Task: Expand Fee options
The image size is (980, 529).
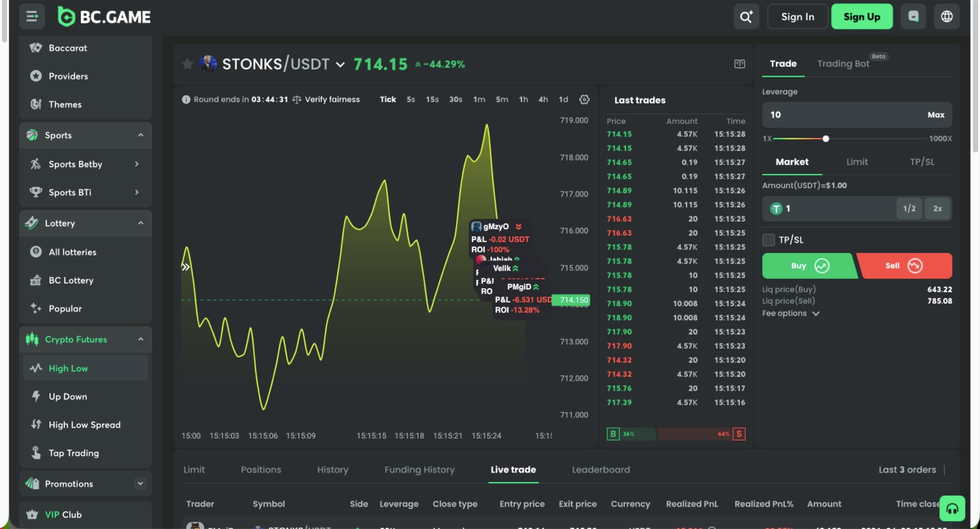Action: (791, 313)
